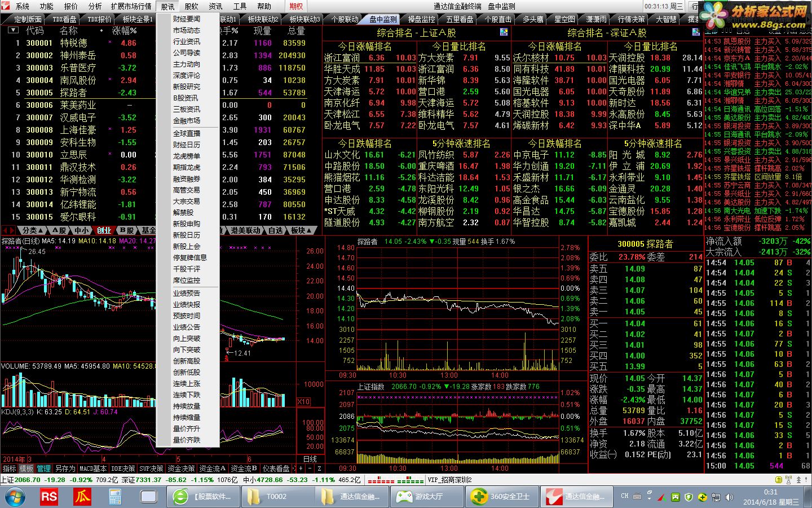Viewport: 812px width, 508px height.
Task: Switch to the 操盘监控 tab
Action: [422, 19]
